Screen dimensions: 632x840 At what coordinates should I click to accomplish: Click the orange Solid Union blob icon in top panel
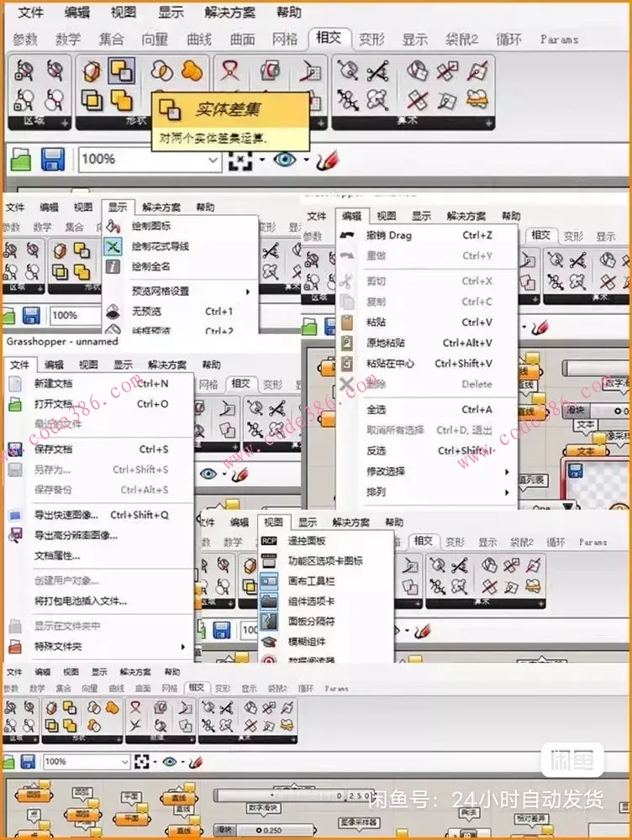pos(192,71)
